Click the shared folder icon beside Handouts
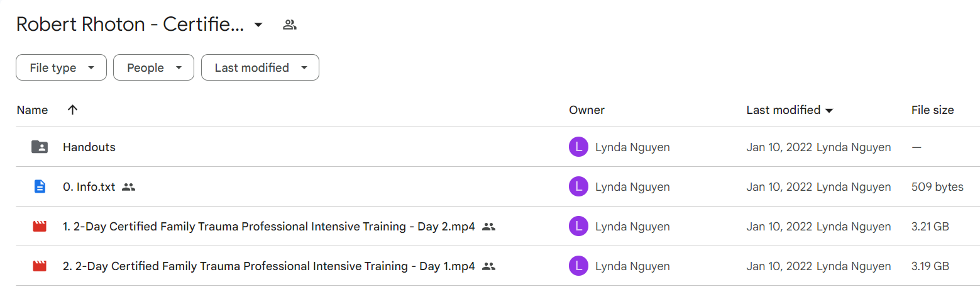The image size is (980, 306). (40, 147)
